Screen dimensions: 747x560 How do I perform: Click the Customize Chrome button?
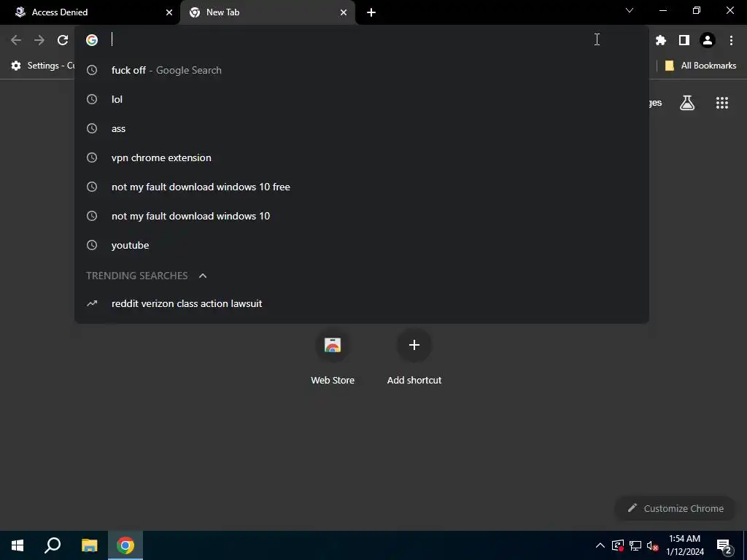(676, 508)
